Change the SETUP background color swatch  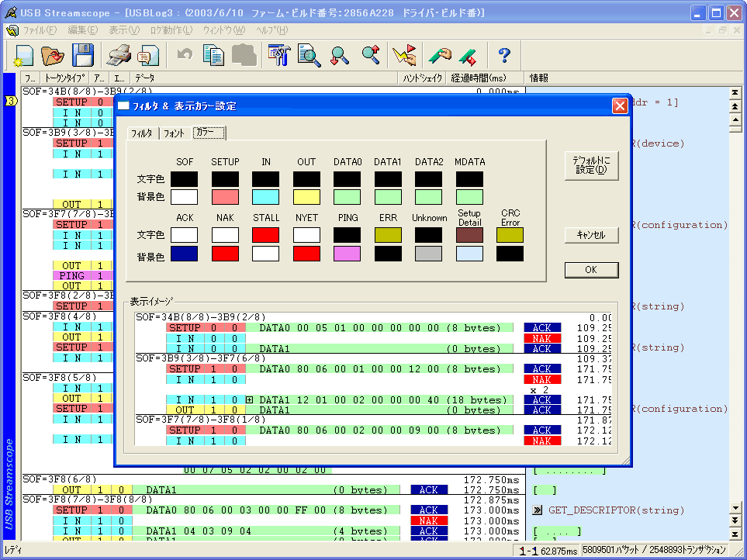click(x=225, y=197)
